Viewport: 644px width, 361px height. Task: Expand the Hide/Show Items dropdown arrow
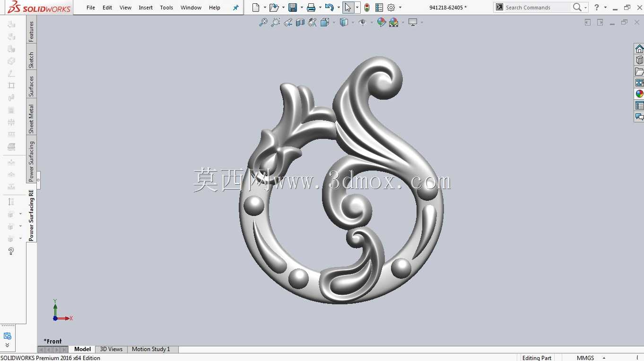[372, 22]
